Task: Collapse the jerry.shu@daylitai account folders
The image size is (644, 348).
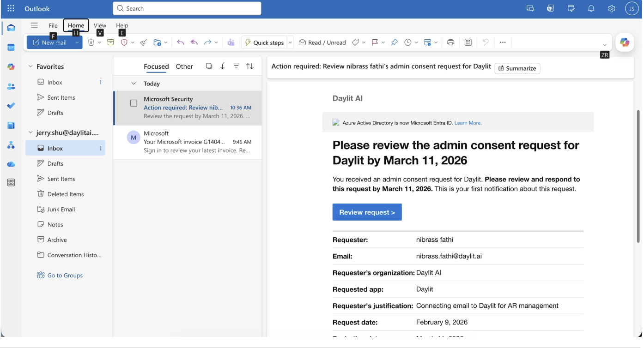Action: pyautogui.click(x=30, y=132)
